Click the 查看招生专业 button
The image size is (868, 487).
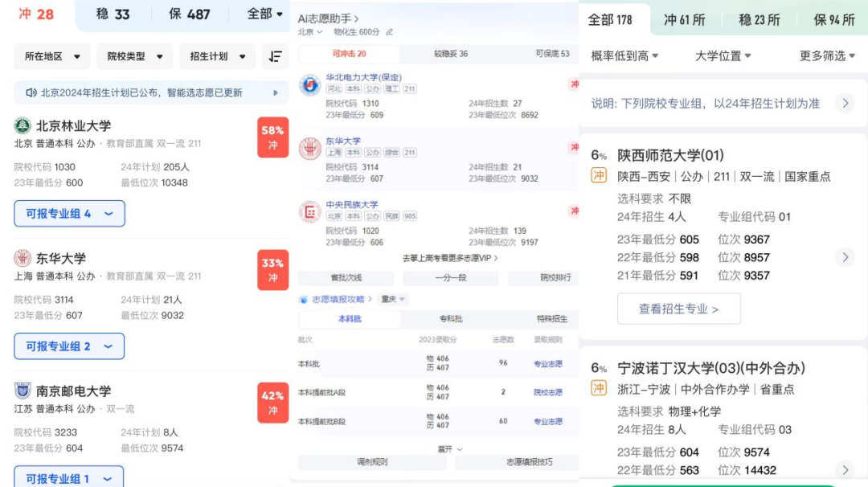678,309
